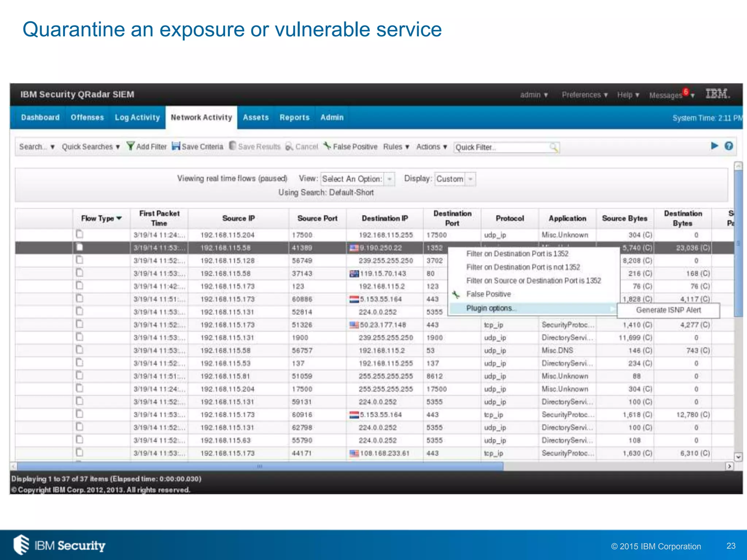Viewport: 747px width, 560px height.
Task: Click Generate ISNP Alert
Action: (x=668, y=310)
